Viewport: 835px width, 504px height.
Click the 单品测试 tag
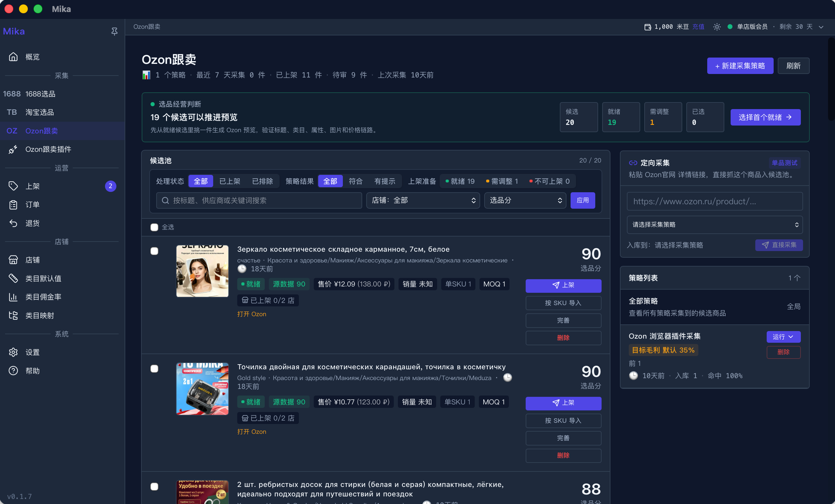tap(784, 163)
